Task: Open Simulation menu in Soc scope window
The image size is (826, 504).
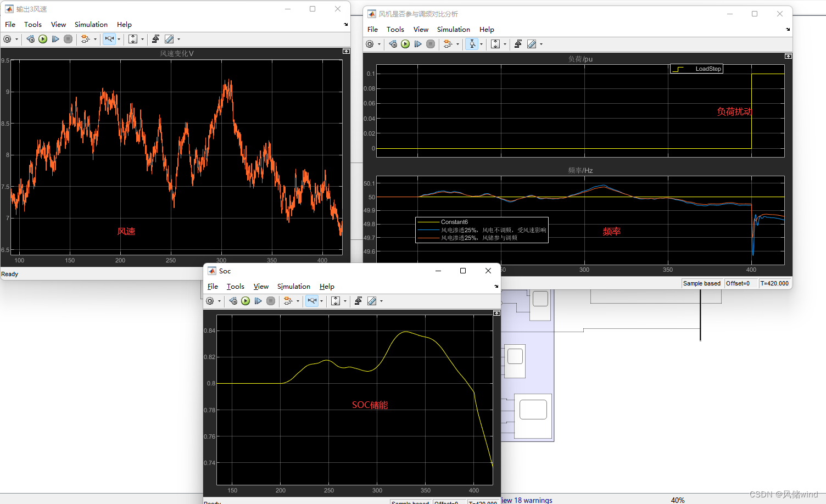Action: (294, 287)
